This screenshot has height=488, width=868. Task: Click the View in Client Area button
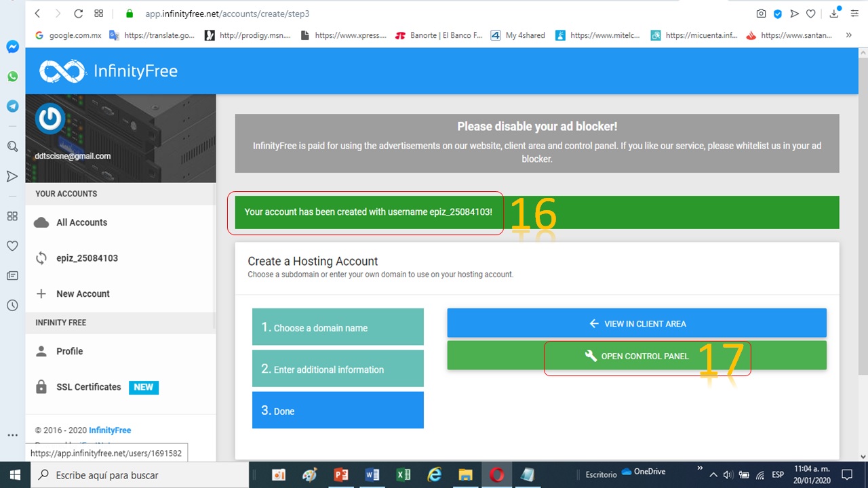click(x=636, y=323)
